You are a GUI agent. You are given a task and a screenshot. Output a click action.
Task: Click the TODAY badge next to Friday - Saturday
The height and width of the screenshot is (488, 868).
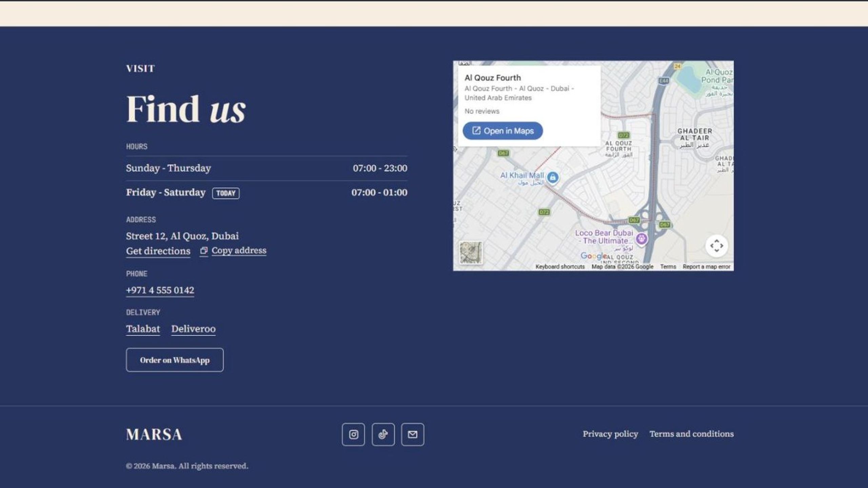[226, 193]
